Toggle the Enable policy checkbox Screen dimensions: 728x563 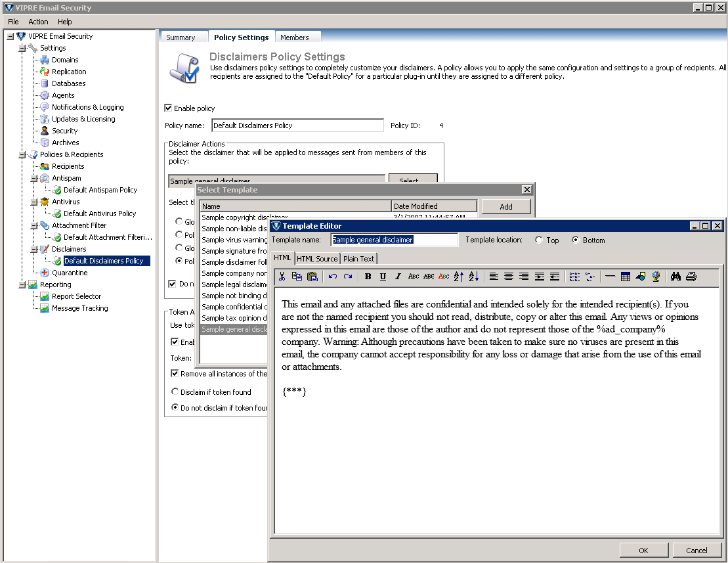pos(168,108)
